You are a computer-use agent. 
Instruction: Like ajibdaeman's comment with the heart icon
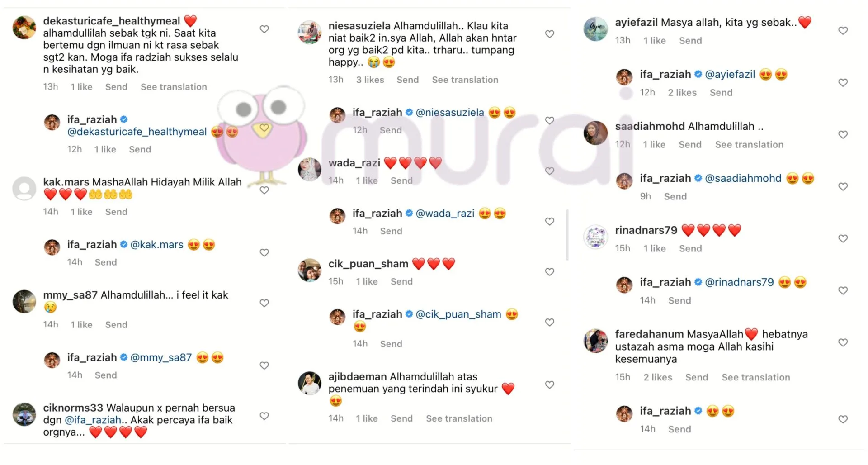click(x=550, y=385)
